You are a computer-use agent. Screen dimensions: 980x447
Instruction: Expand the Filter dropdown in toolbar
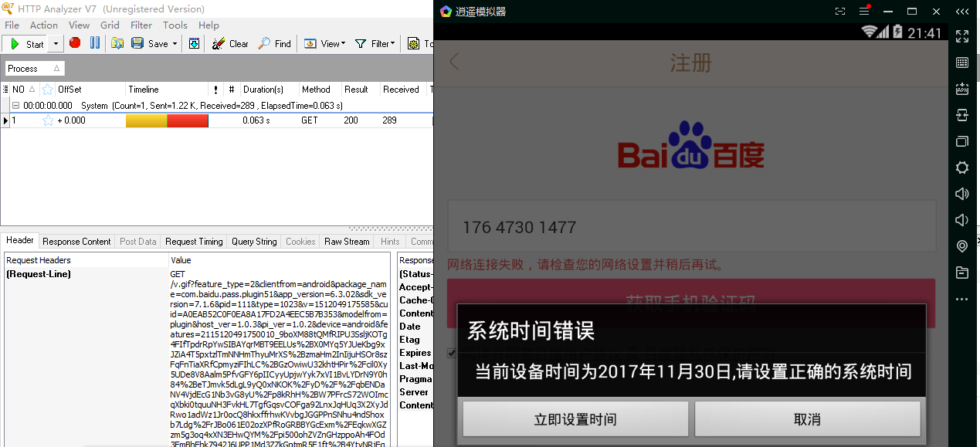pos(375,44)
